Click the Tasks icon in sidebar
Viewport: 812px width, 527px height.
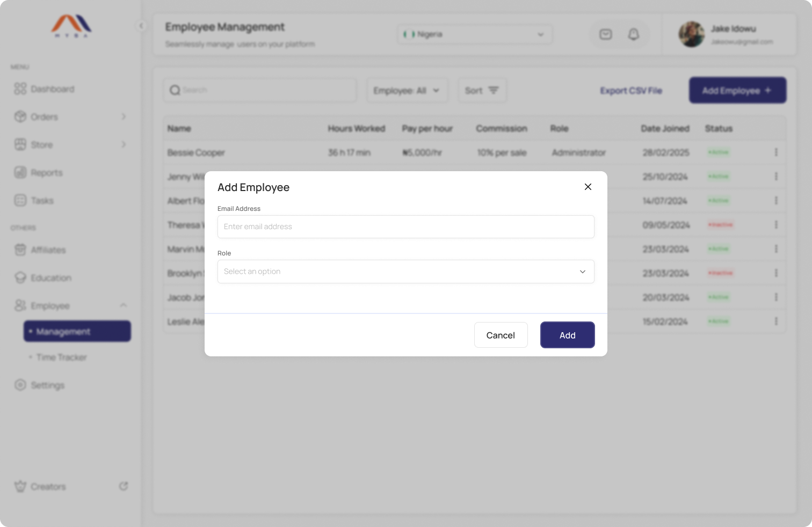pyautogui.click(x=20, y=200)
